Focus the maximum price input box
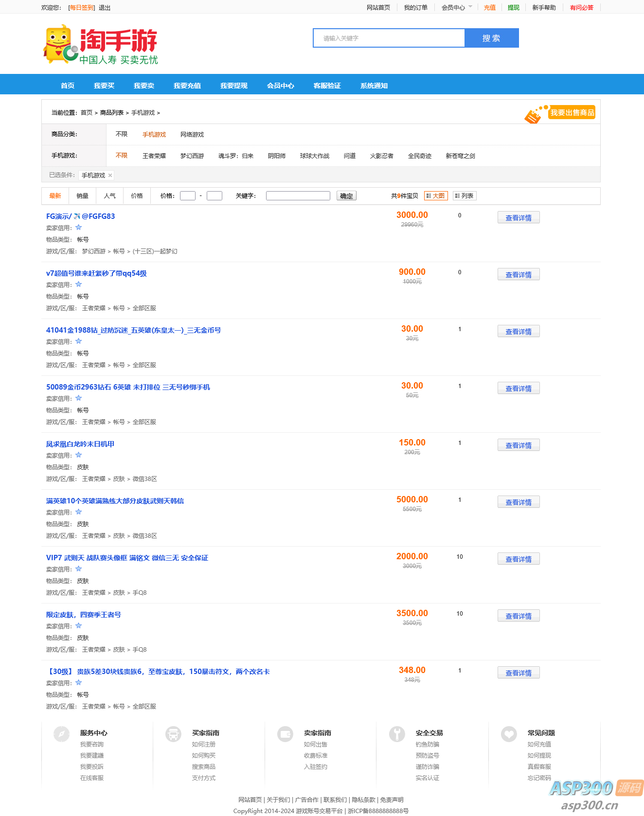 pos(215,196)
